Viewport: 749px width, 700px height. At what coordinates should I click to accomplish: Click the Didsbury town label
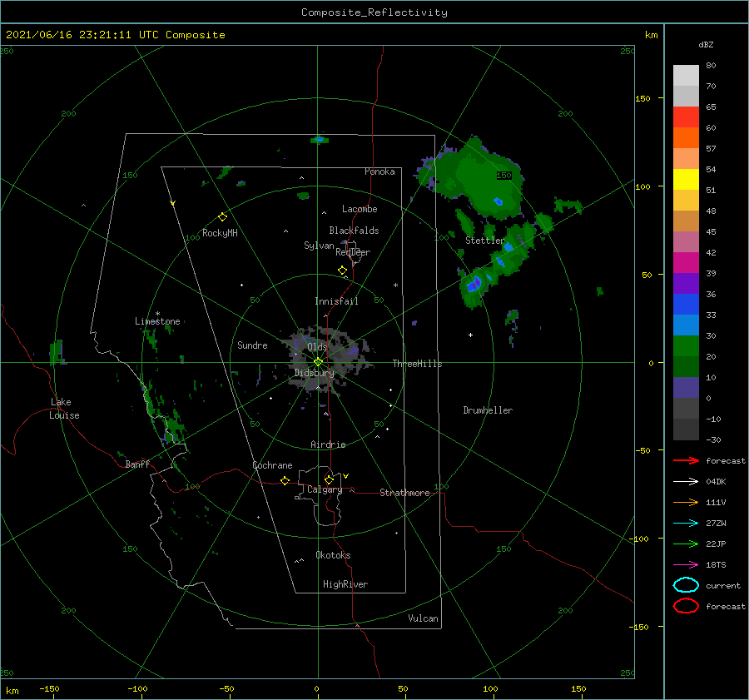[x=315, y=373]
